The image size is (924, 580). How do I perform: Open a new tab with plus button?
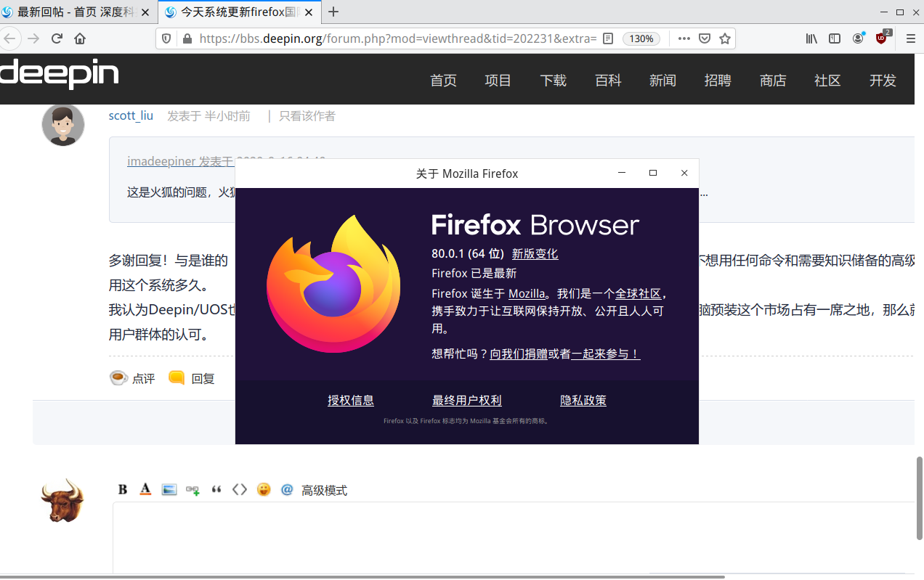333,12
